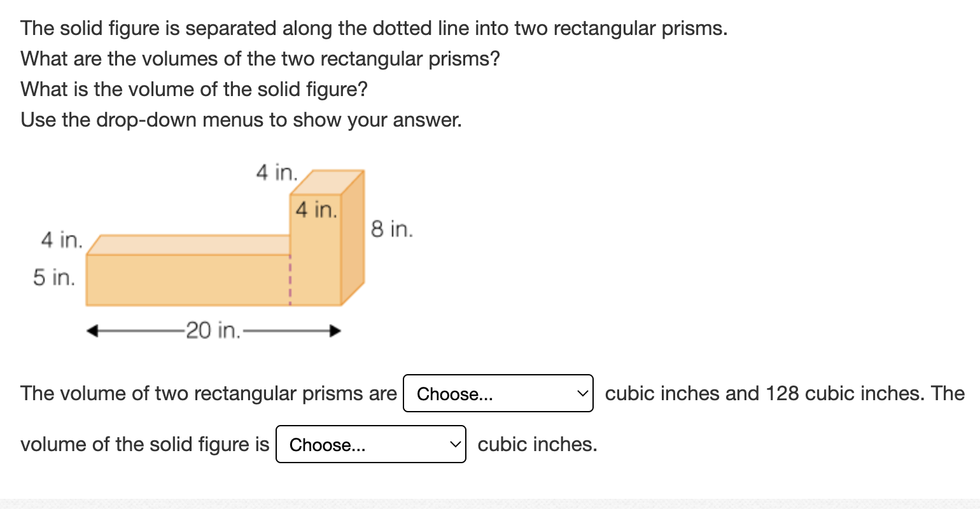Click the top 4 in. label
This screenshot has width=980, height=509.
pyautogui.click(x=276, y=172)
